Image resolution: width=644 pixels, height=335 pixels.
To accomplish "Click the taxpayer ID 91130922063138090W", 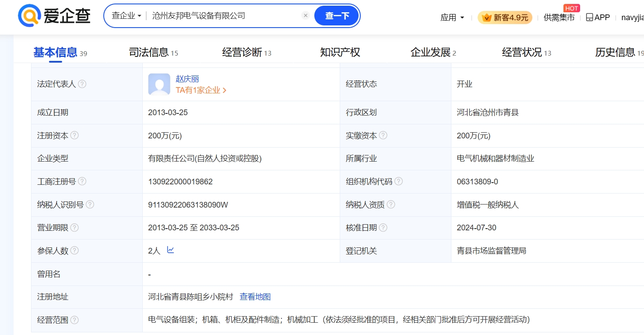I will tap(188, 205).
